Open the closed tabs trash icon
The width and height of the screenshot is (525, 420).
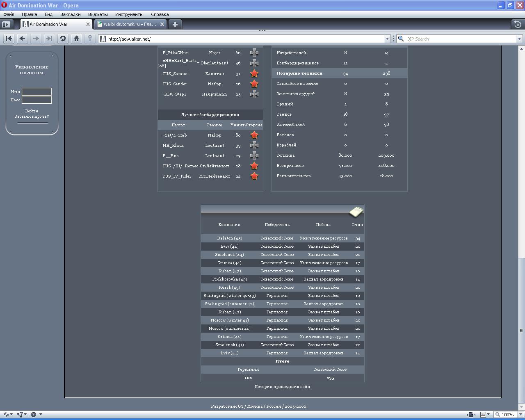pyautogui.click(x=518, y=24)
